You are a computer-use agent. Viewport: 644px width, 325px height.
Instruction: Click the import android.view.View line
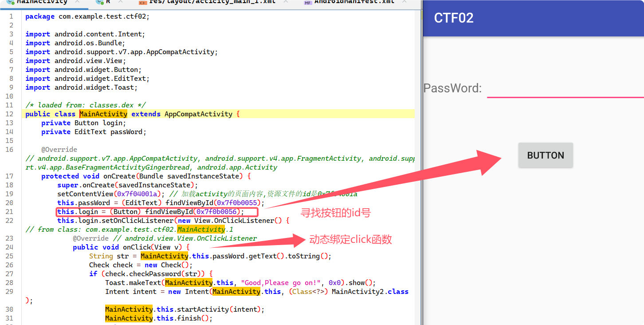pos(76,61)
